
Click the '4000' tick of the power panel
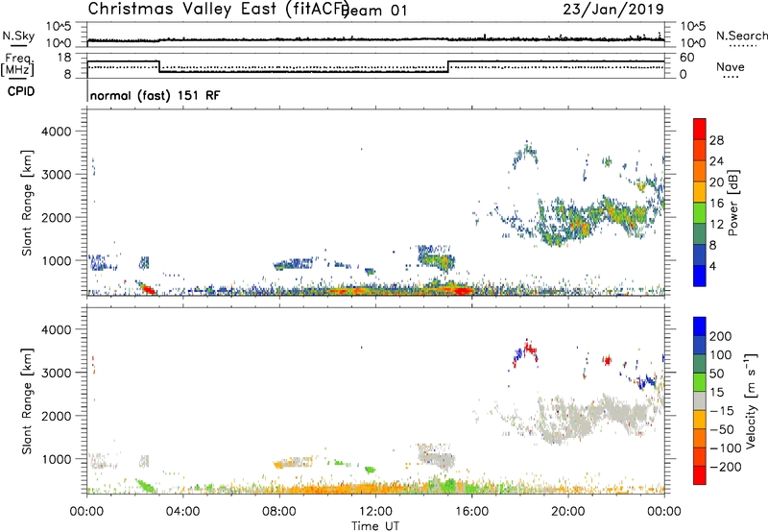56,132
